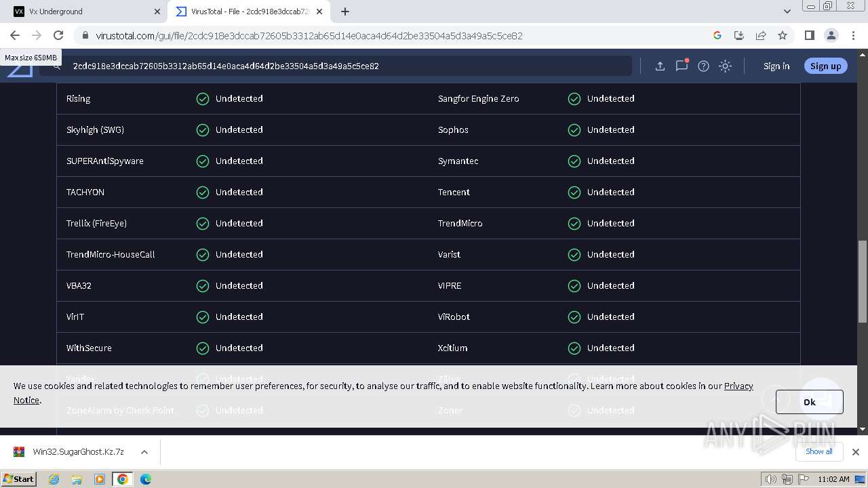The width and height of the screenshot is (868, 488).
Task: Click the Sign in link
Action: pos(776,66)
